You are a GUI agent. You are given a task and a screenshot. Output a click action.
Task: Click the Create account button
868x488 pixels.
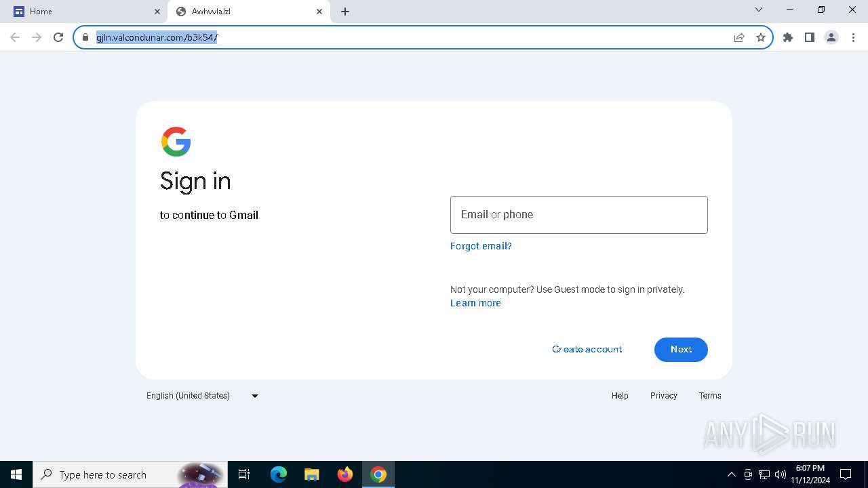coord(587,349)
